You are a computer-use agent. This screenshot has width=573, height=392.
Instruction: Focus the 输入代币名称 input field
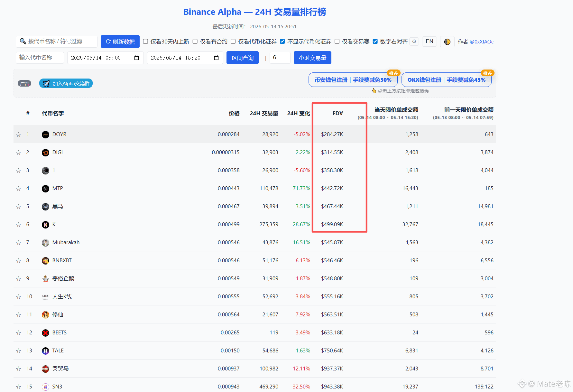(x=40, y=58)
